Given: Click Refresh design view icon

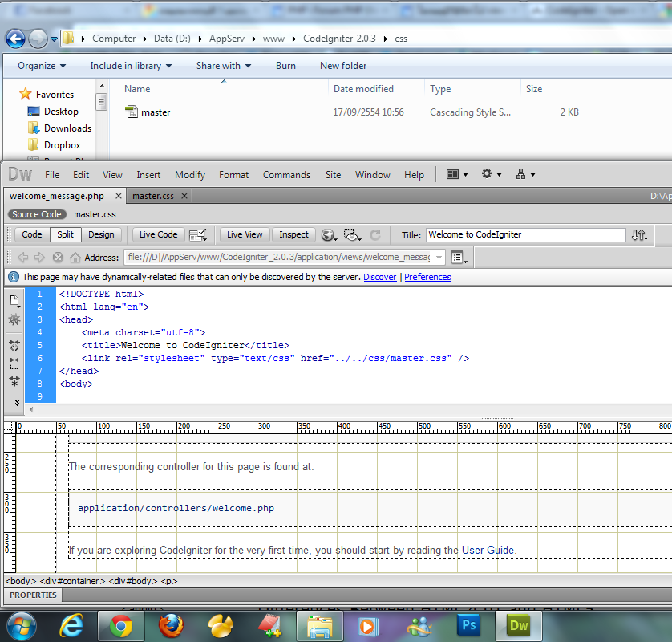Looking at the screenshot, I should click(x=375, y=235).
